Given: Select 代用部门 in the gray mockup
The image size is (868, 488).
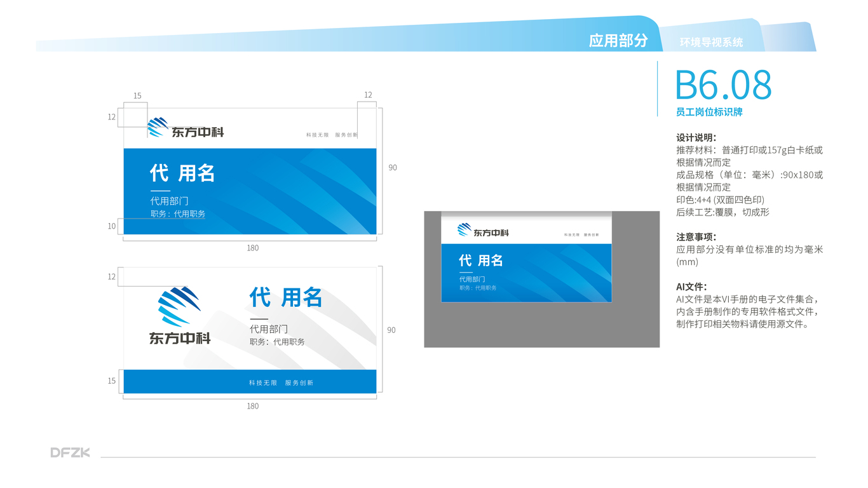Looking at the screenshot, I should (x=472, y=279).
